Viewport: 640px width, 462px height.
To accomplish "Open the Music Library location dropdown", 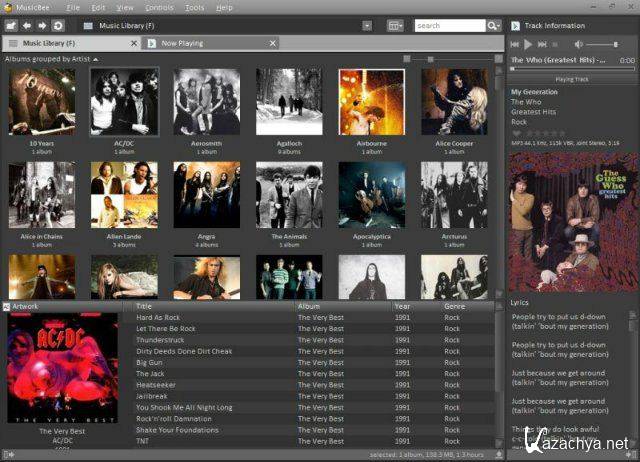I will pyautogui.click(x=367, y=25).
